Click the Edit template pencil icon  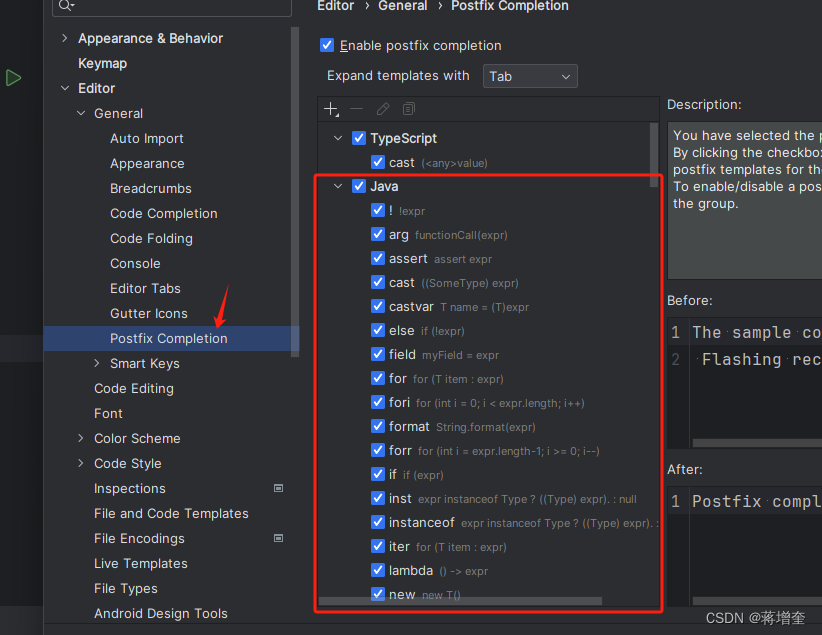tap(383, 109)
